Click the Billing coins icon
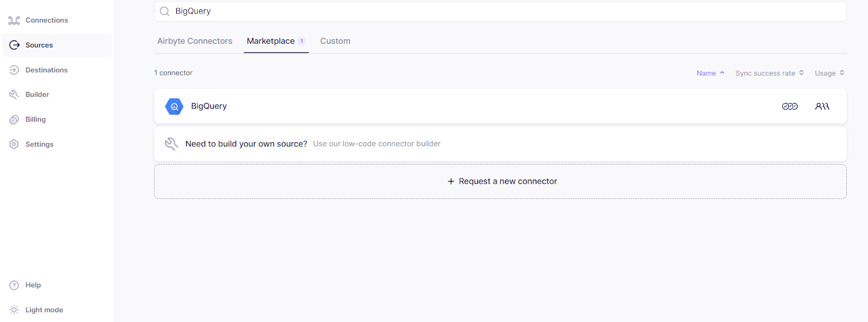Screen dimensions: 868x322 point(14,119)
